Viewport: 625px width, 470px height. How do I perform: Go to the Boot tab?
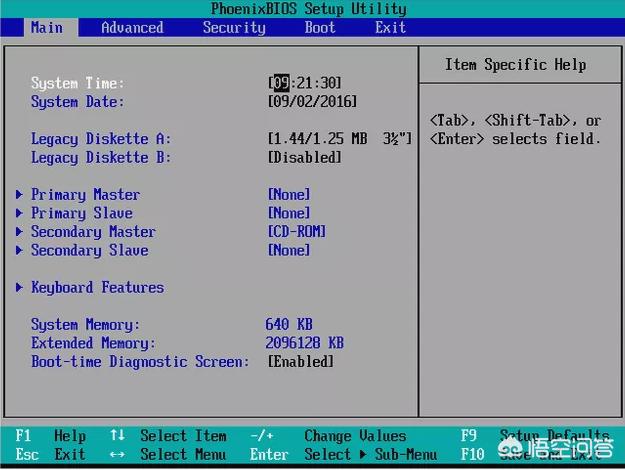[320, 28]
